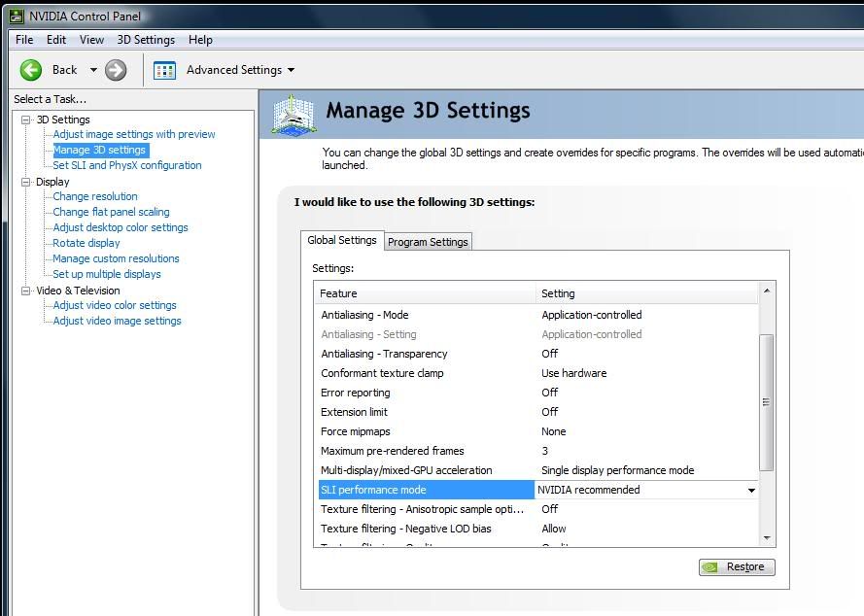
Task: Collapse the Video & Television tree node
Action: click(x=25, y=291)
